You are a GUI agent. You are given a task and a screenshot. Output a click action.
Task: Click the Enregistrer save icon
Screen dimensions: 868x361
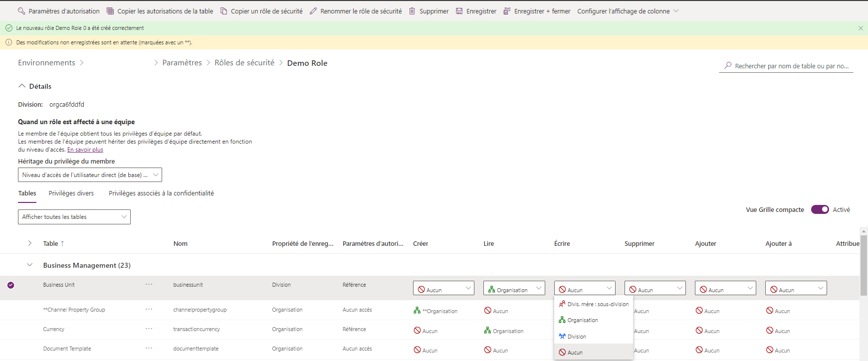pyautogui.click(x=459, y=11)
